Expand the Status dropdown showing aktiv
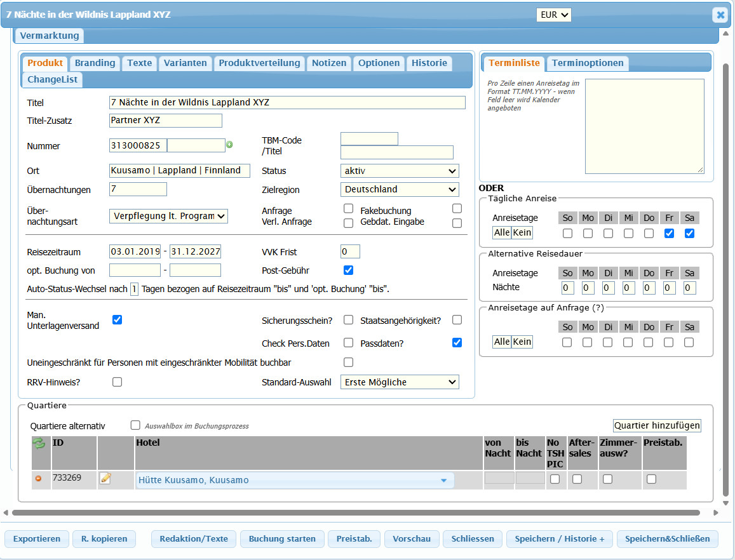735x560 pixels. click(x=400, y=171)
